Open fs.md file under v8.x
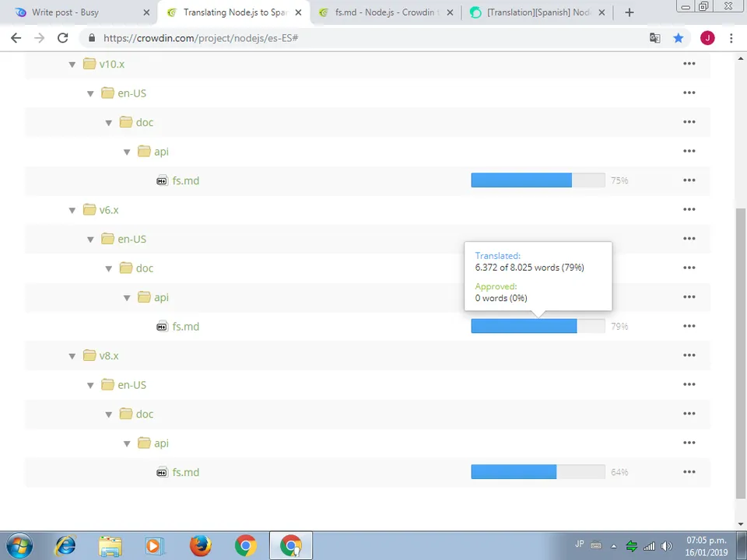Screen dimensions: 747x560 (186, 472)
